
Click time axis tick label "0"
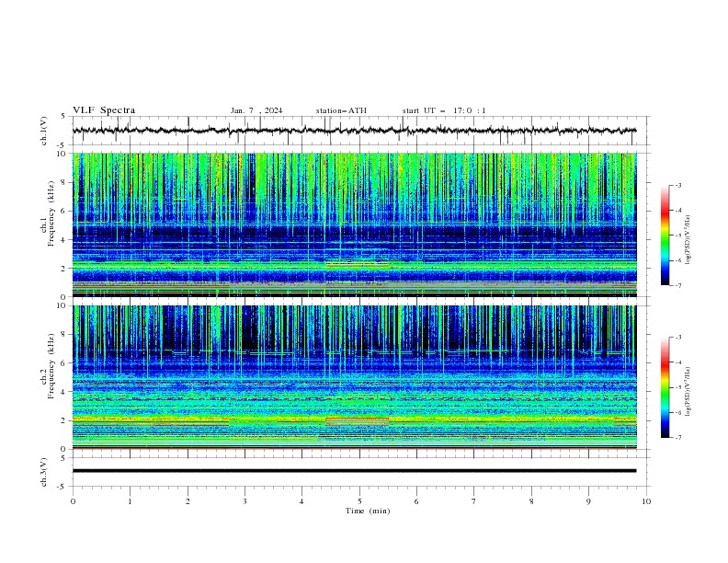point(73,501)
